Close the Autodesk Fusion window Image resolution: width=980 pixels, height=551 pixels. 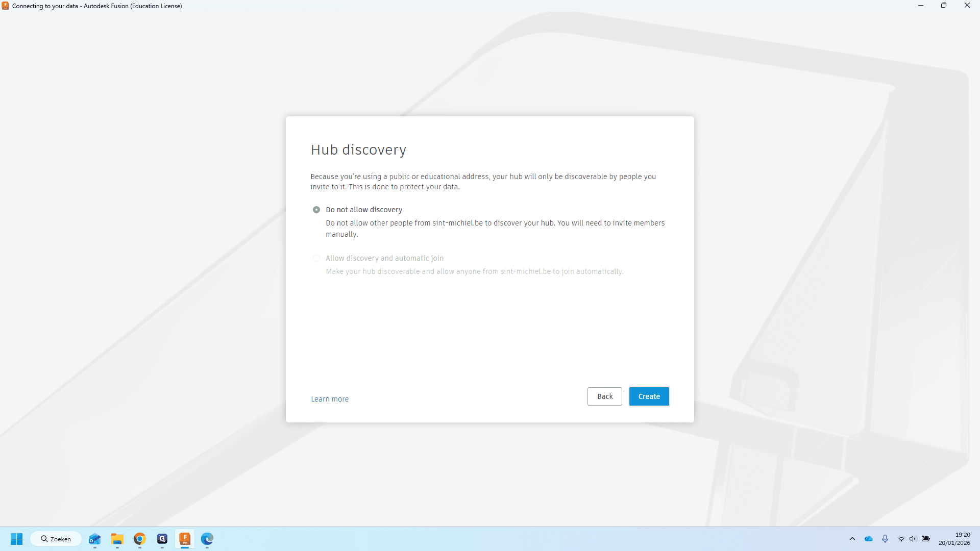click(x=967, y=6)
